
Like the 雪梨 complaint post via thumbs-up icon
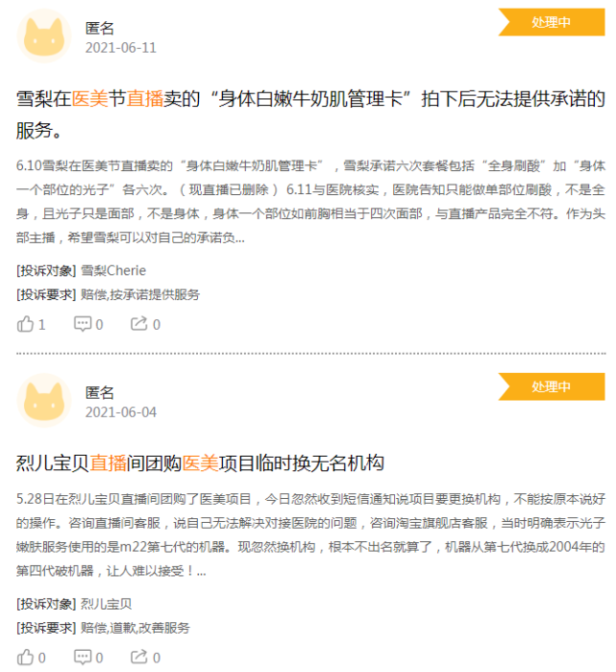(25, 324)
